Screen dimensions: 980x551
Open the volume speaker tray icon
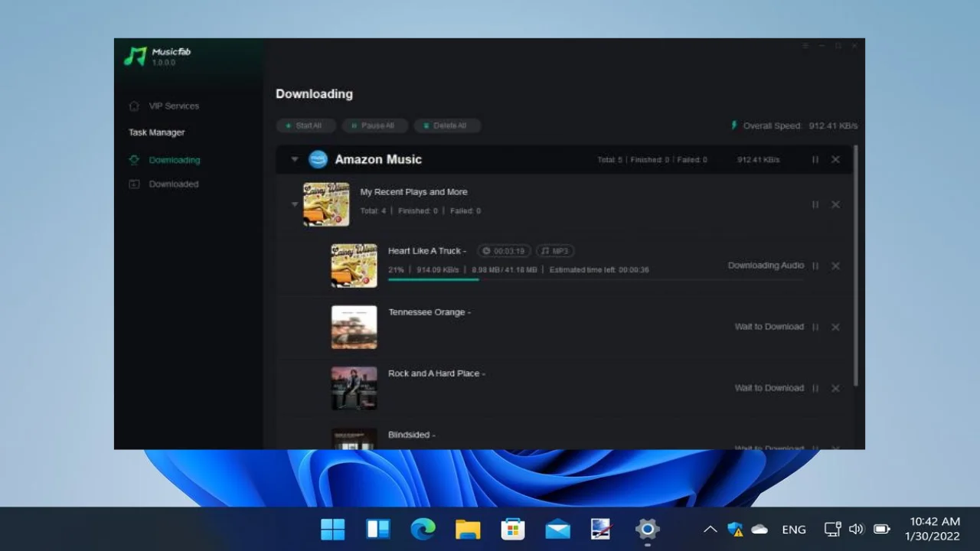pyautogui.click(x=857, y=529)
